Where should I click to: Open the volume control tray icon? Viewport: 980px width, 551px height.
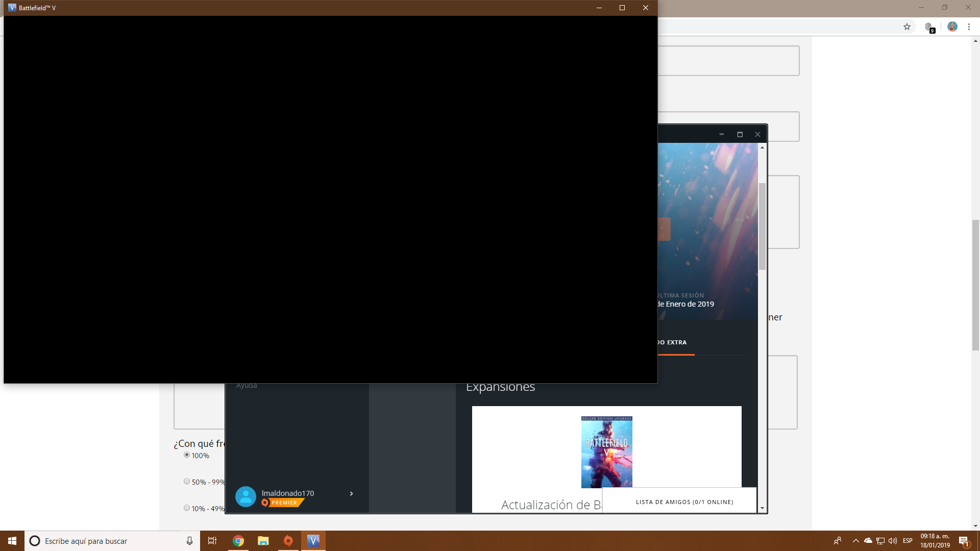893,541
